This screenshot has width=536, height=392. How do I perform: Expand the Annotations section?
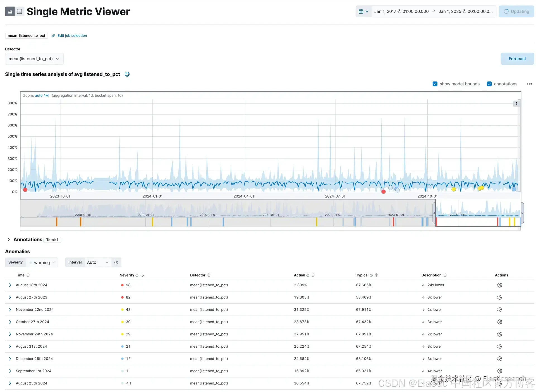click(x=9, y=239)
